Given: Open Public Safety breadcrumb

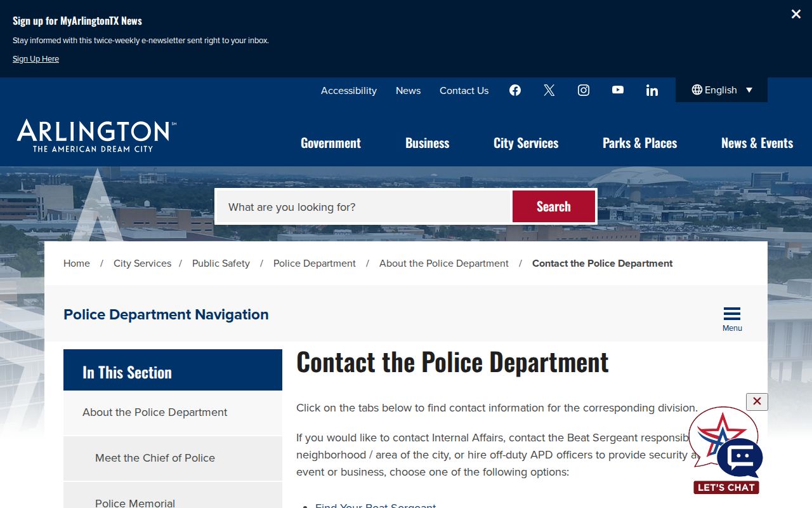Looking at the screenshot, I should (x=221, y=264).
